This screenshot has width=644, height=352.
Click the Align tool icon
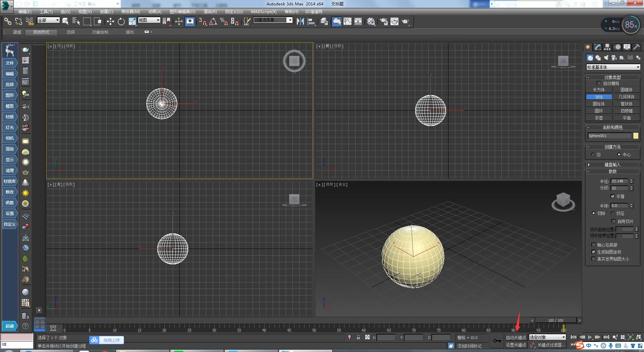311,21
